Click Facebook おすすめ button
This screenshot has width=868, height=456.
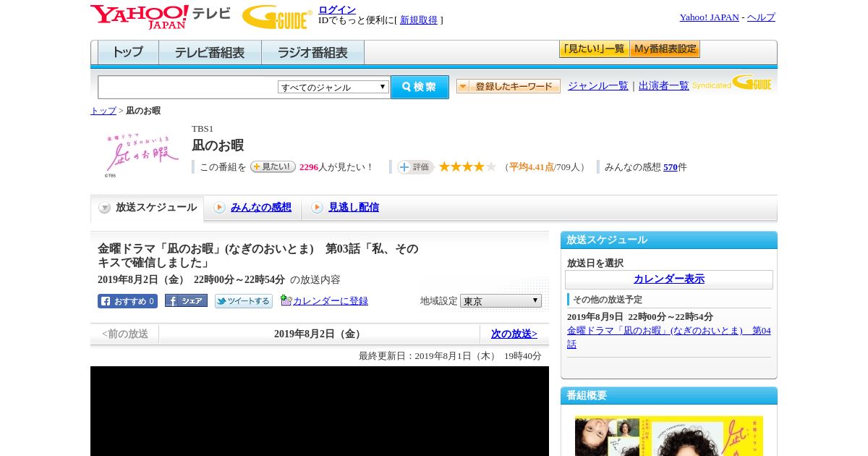coord(127,301)
